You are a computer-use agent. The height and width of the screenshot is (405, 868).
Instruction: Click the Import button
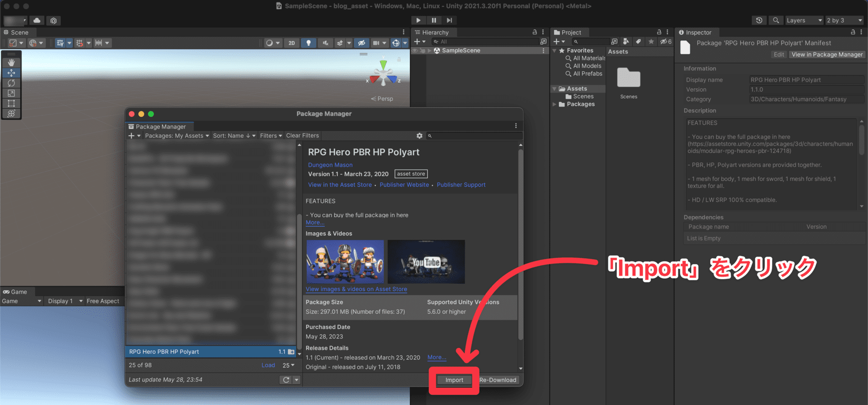454,380
